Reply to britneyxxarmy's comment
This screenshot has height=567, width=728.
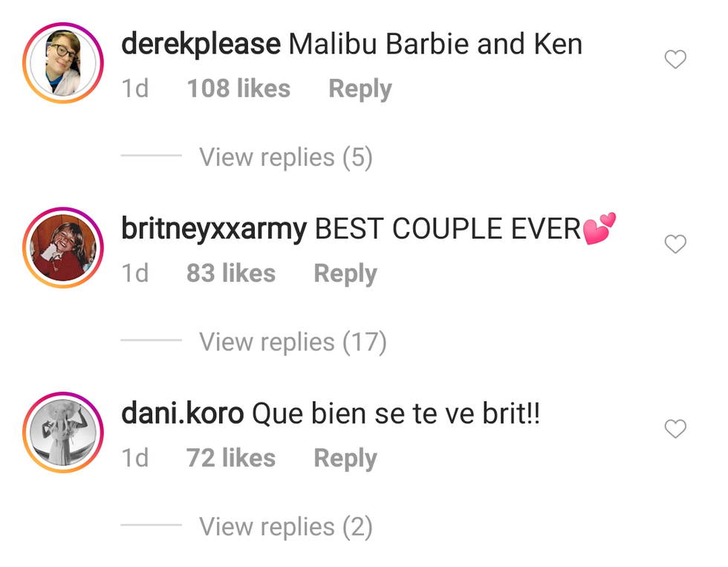345,273
